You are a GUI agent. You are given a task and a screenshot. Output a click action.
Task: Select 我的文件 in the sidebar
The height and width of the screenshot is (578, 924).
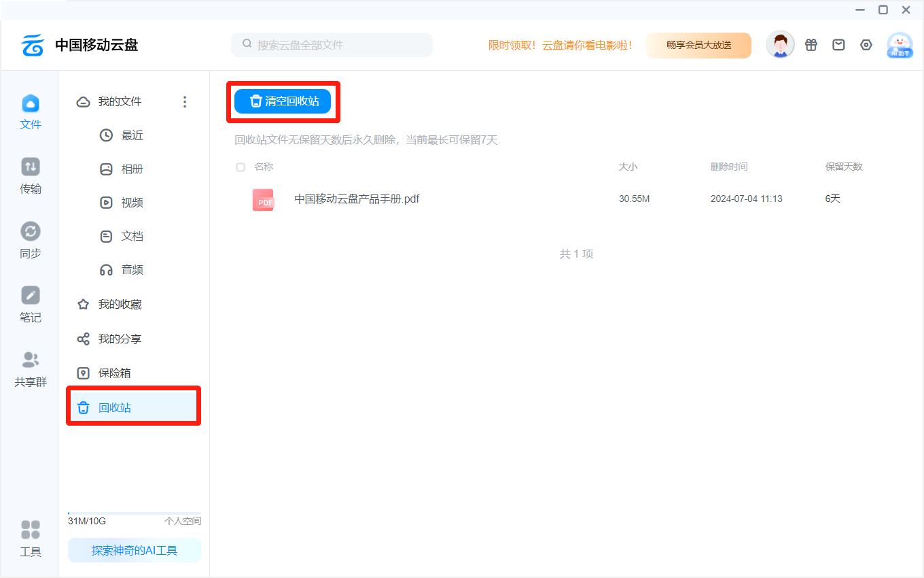120,102
